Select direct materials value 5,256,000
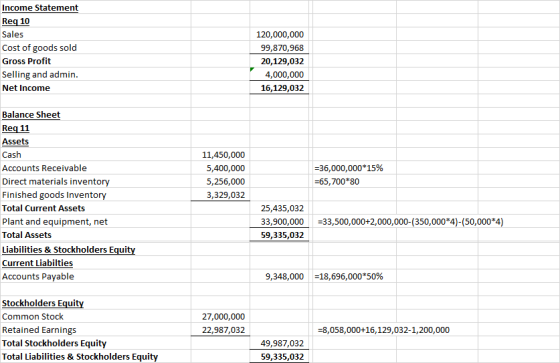Viewport: 560px width, 363px height. (x=226, y=182)
